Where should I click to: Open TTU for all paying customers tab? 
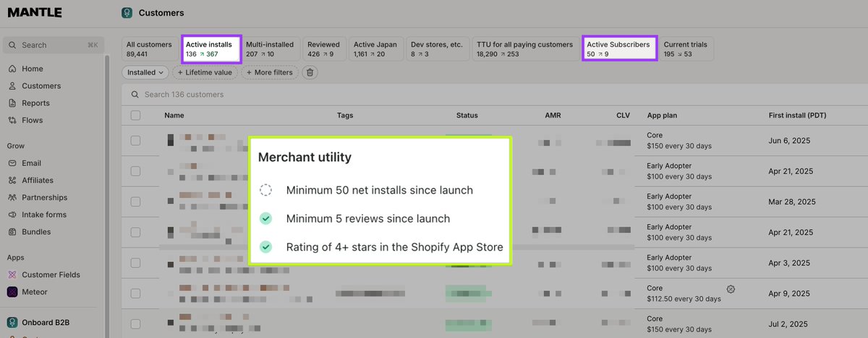point(524,48)
